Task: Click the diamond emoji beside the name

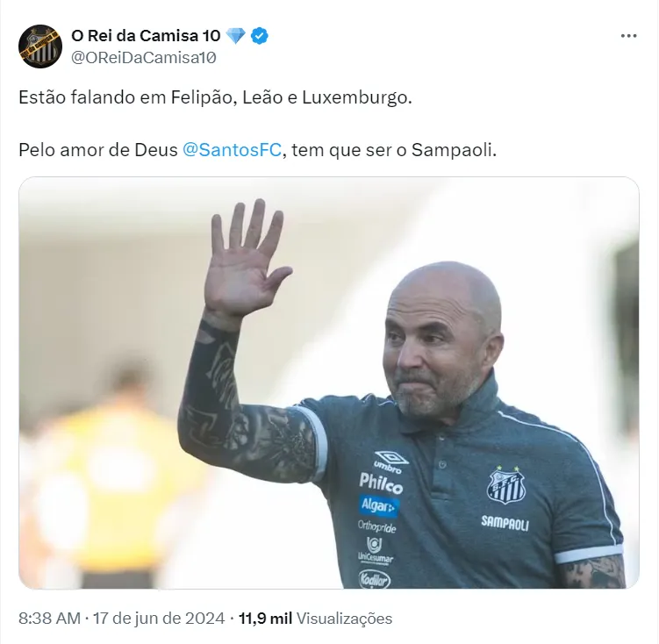Action: (x=235, y=36)
